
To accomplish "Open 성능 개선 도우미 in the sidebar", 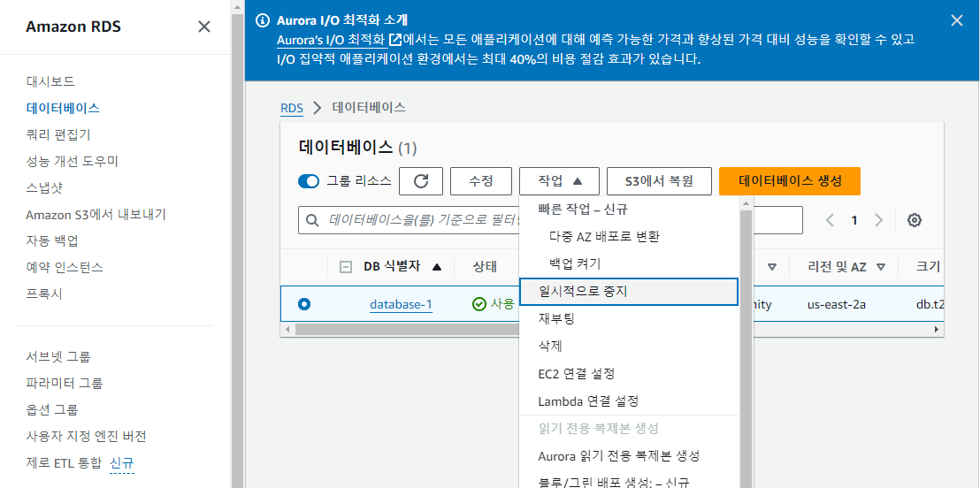I will (x=72, y=161).
